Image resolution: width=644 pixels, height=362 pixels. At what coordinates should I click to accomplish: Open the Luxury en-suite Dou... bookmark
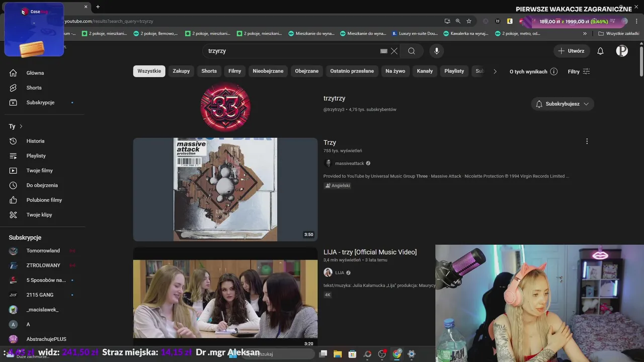click(x=415, y=34)
